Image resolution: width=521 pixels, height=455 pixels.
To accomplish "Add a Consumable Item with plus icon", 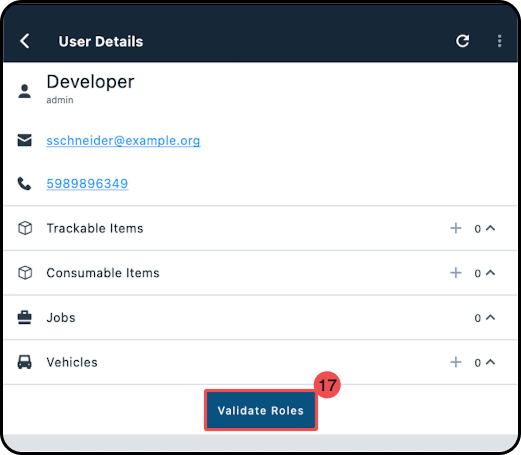I will point(456,273).
